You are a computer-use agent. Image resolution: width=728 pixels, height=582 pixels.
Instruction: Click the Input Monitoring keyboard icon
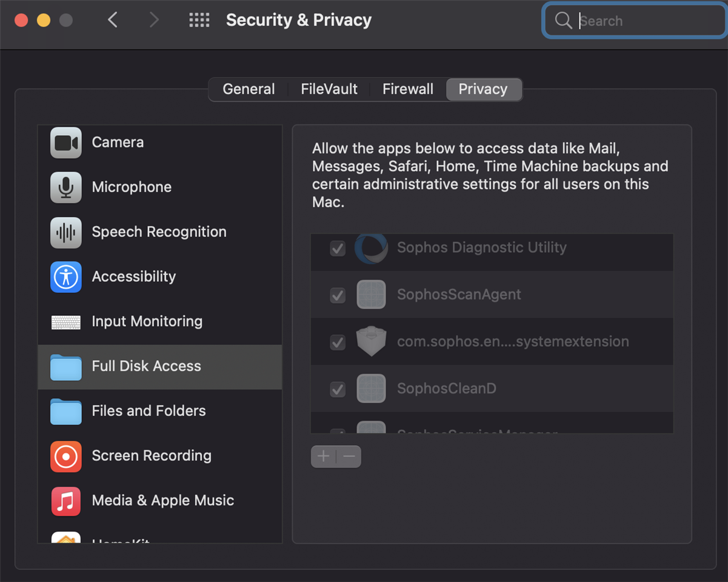pyautogui.click(x=66, y=322)
